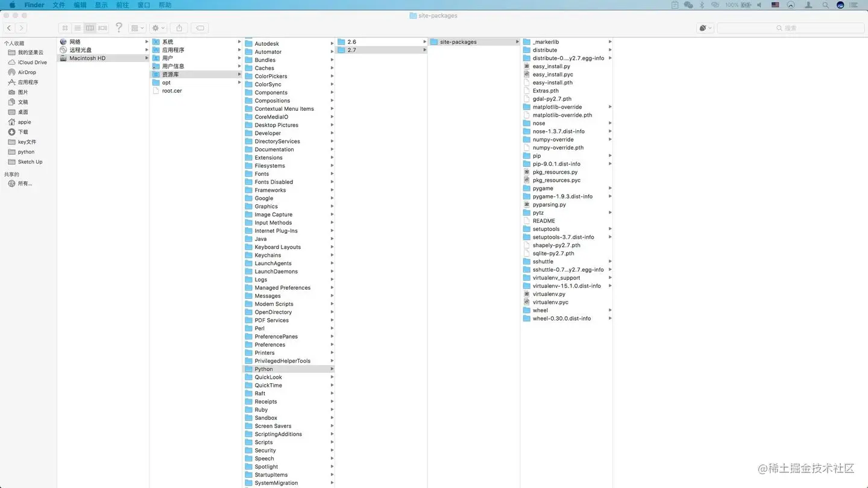Open the 编辑 menu
The image size is (868, 488).
coord(80,5)
